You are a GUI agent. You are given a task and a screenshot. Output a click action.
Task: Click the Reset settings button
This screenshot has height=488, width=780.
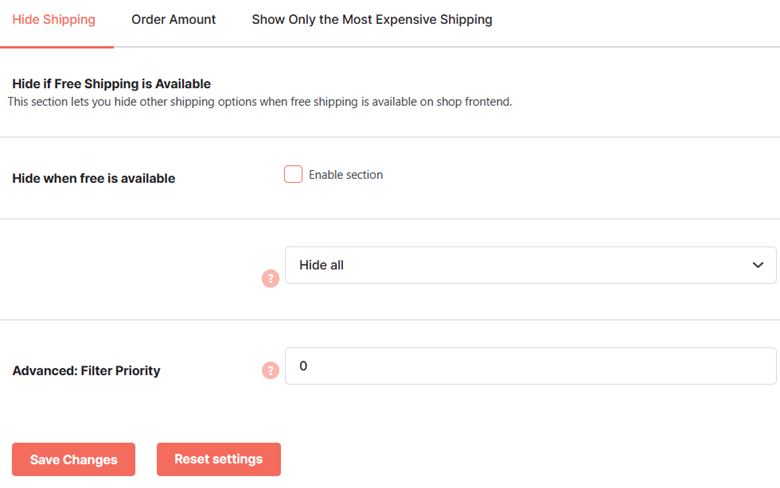[x=219, y=459]
